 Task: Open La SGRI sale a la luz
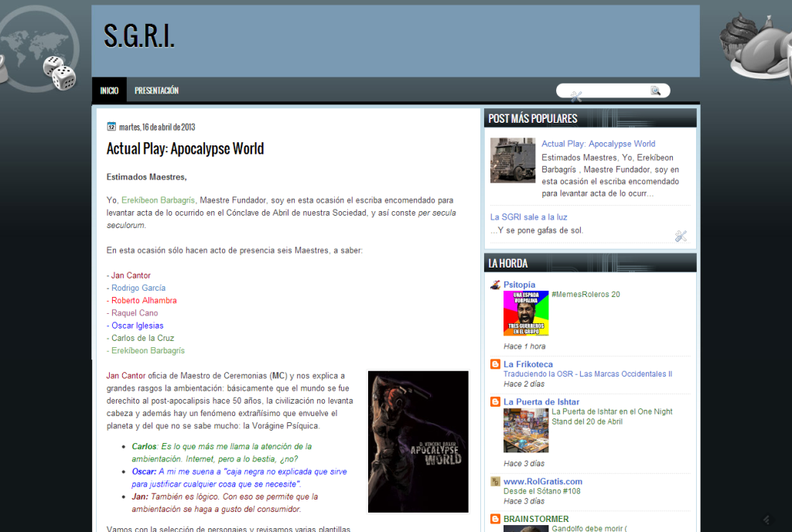coord(528,217)
